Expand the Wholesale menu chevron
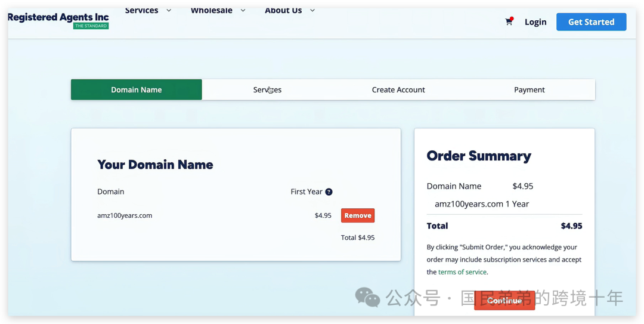644x324 pixels. click(243, 11)
